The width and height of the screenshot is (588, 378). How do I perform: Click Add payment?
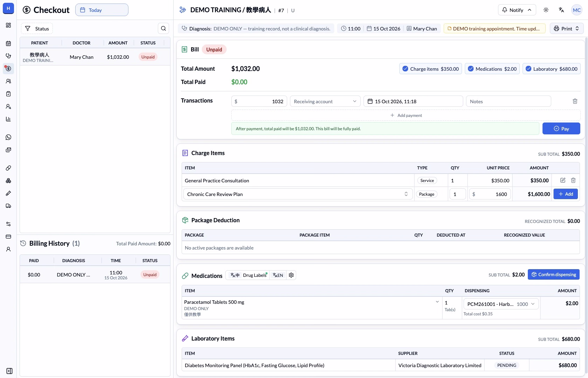pyautogui.click(x=406, y=115)
